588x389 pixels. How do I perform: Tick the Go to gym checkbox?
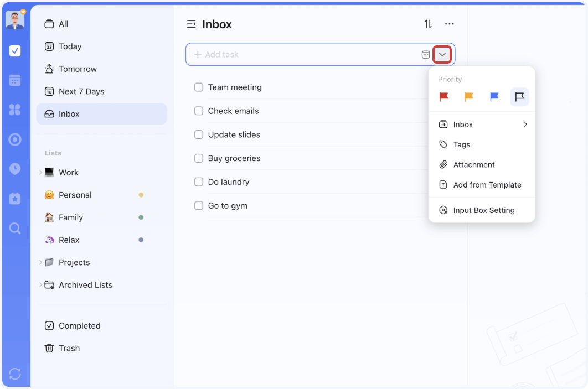(x=199, y=205)
